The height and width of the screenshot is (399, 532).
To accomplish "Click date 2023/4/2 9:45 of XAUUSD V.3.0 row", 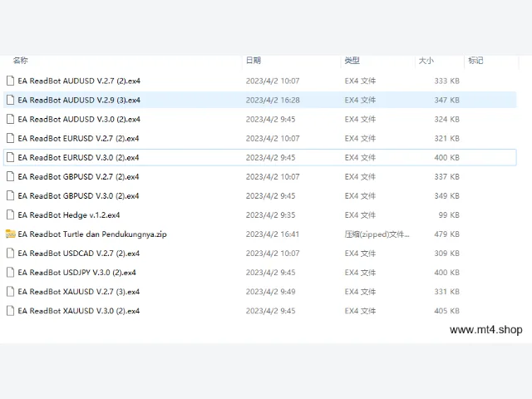I will (270, 311).
